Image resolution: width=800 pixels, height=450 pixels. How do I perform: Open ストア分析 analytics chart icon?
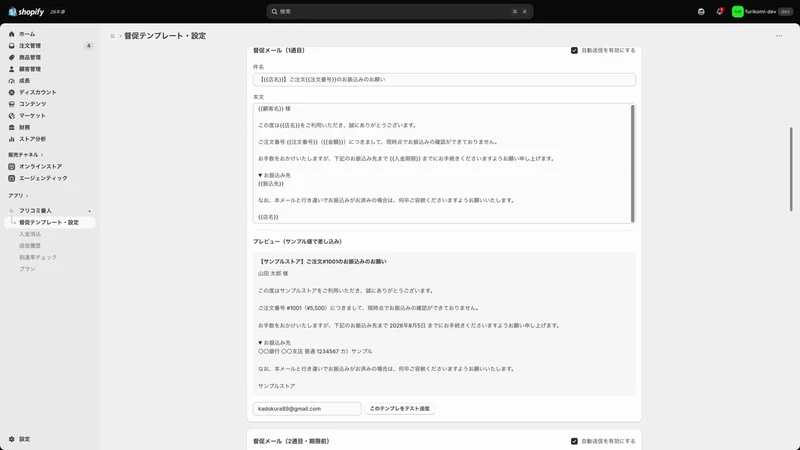point(12,139)
